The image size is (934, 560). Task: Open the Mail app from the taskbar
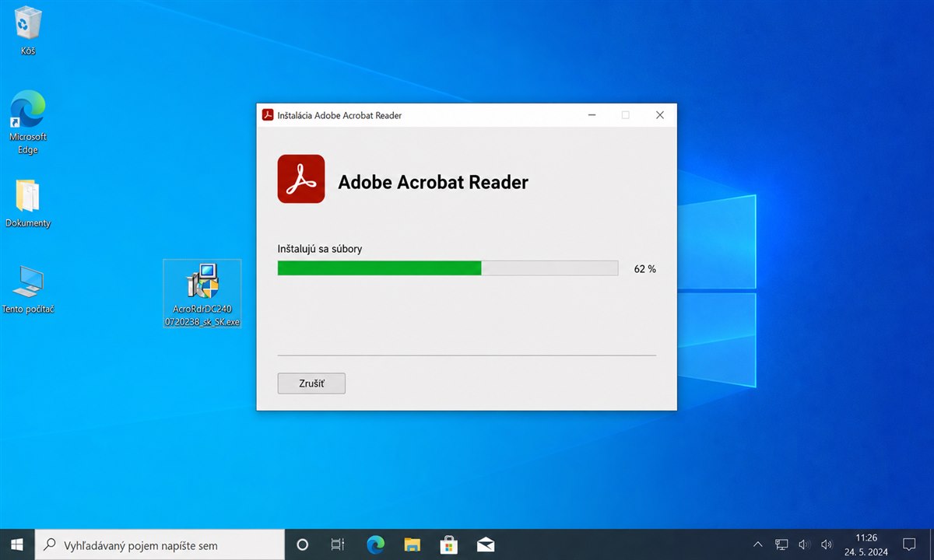click(x=486, y=544)
